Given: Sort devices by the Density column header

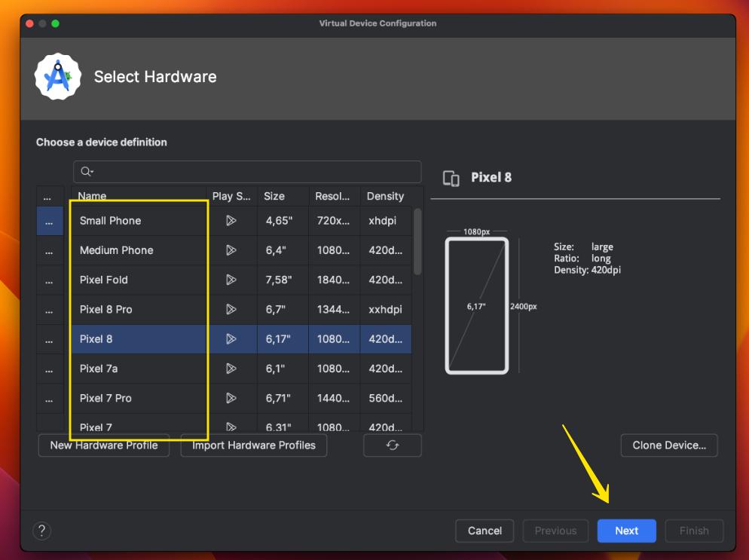Looking at the screenshot, I should pyautogui.click(x=386, y=197).
